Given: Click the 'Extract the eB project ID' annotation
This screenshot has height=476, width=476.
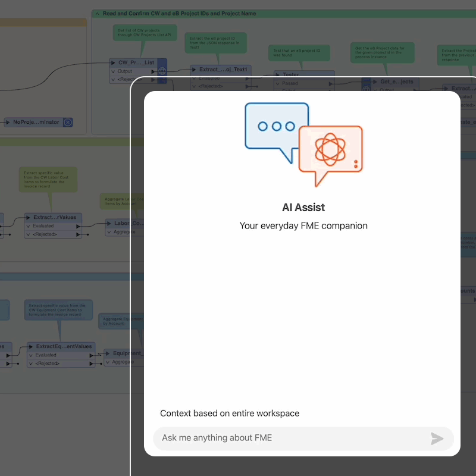Looking at the screenshot, I should click(x=215, y=43).
